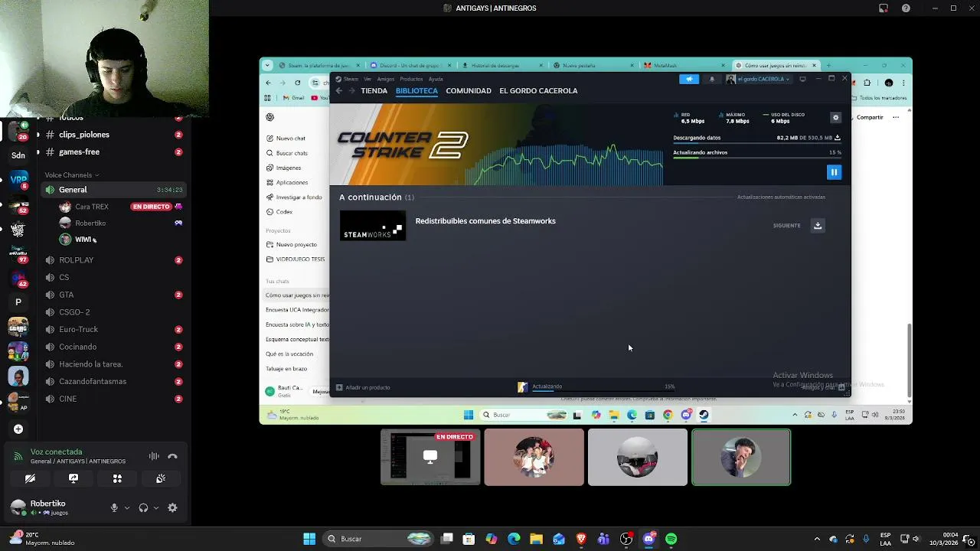980x551 pixels.
Task: Open Codex in ChatGPT sidebar
Action: click(x=284, y=212)
